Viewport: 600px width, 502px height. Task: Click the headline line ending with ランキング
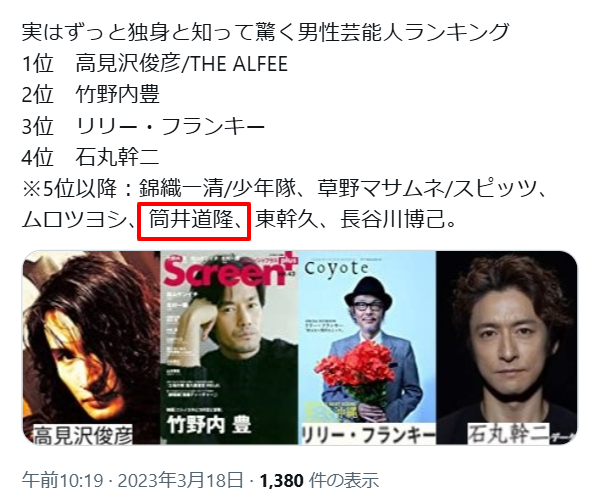tap(266, 32)
